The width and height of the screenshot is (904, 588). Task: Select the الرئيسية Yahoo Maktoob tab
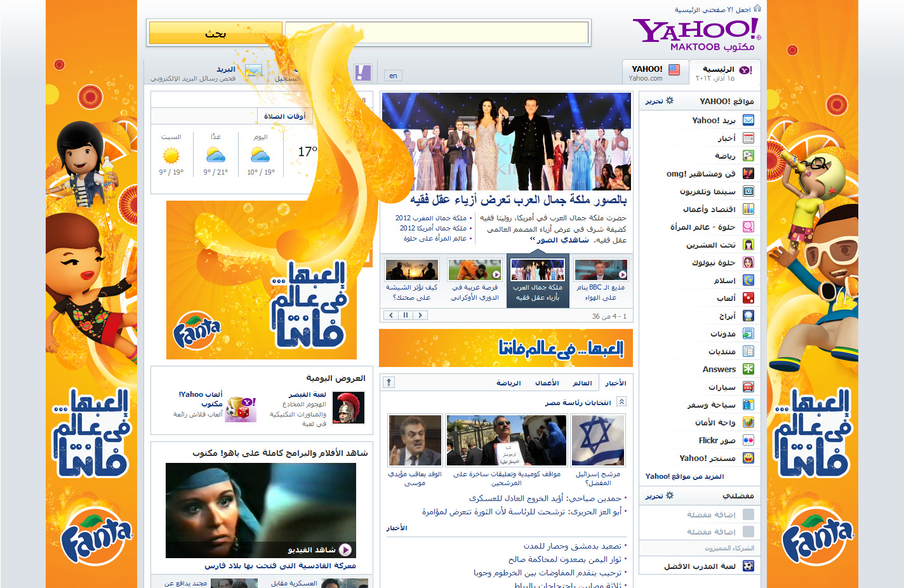724,73
